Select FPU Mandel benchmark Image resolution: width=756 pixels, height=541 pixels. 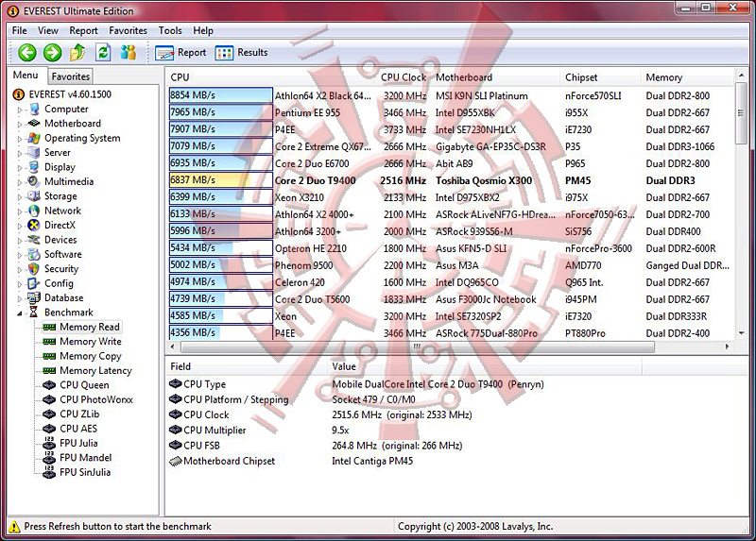tap(86, 457)
